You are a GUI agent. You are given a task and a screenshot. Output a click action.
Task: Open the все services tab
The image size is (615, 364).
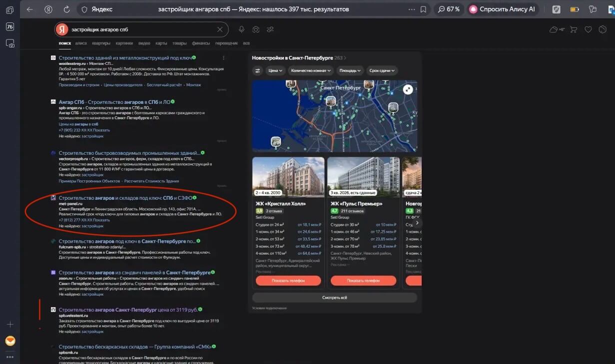pyautogui.click(x=246, y=43)
